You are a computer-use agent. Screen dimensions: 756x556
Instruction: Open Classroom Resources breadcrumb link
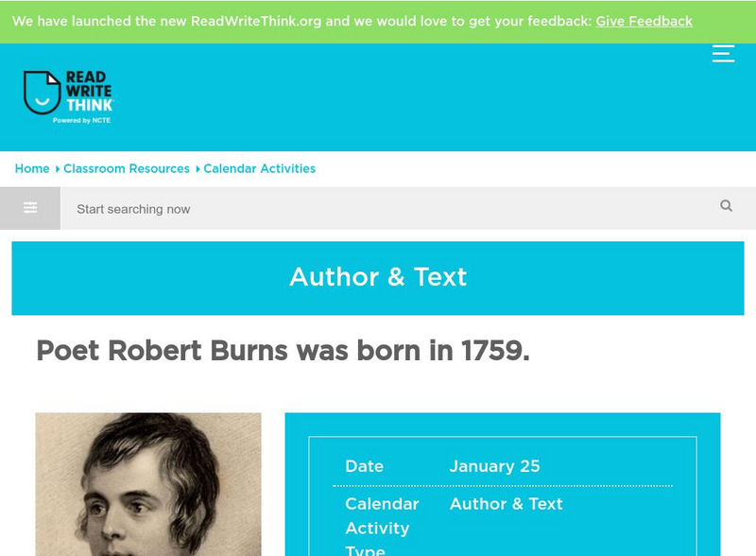(x=127, y=168)
